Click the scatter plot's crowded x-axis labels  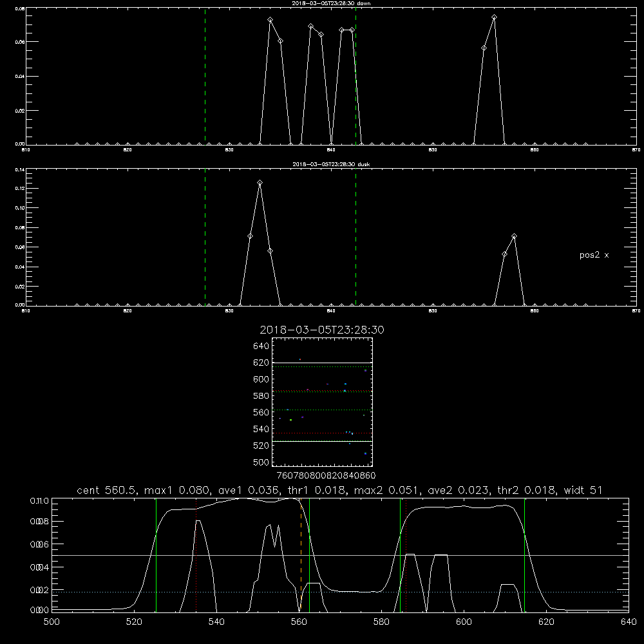pos(326,476)
